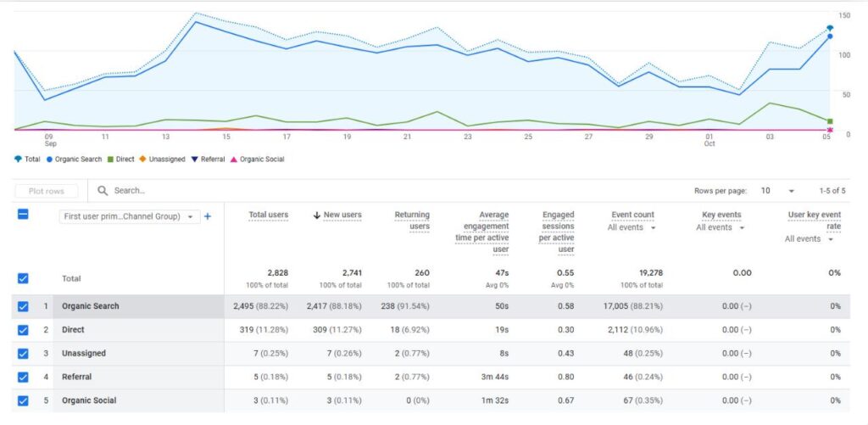Toggle the Direct row checkbox
Screen dimensions: 868x425
(x=23, y=330)
